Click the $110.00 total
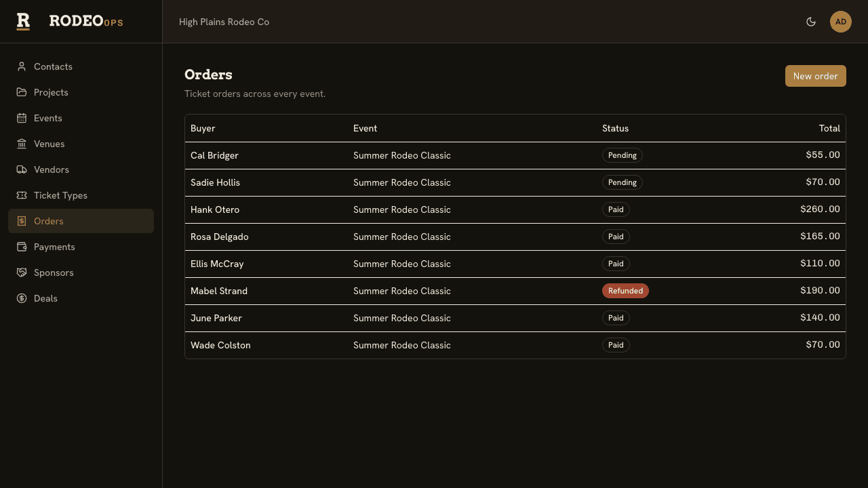Screen dimensions: 868x488 (x=820, y=264)
